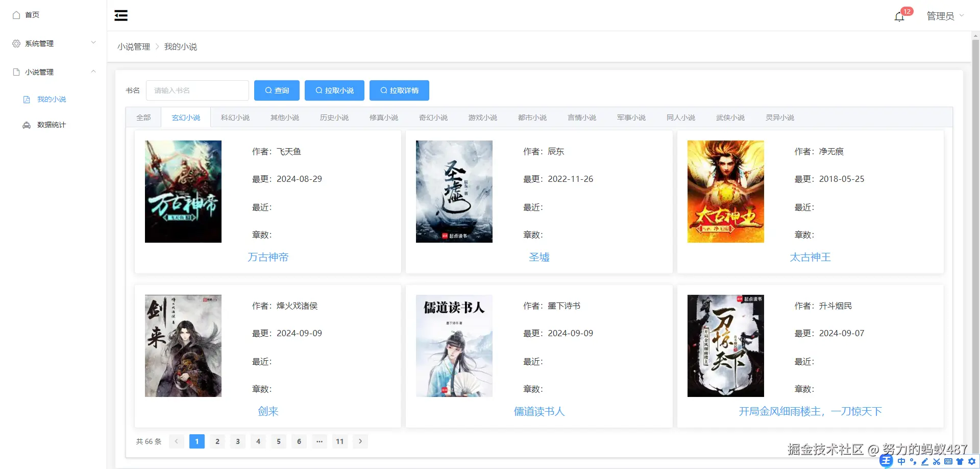The width and height of the screenshot is (980, 469).
Task: Switch to the 全部 tab
Action: [143, 118]
